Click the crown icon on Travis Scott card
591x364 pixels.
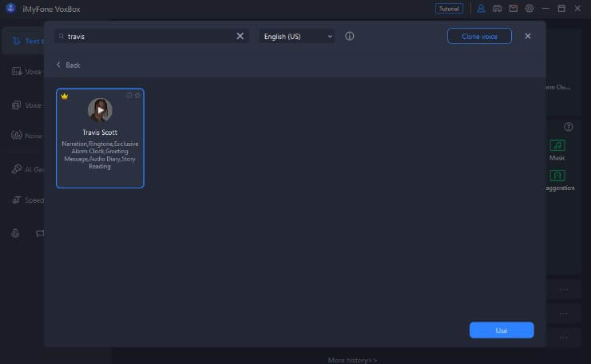coord(65,96)
